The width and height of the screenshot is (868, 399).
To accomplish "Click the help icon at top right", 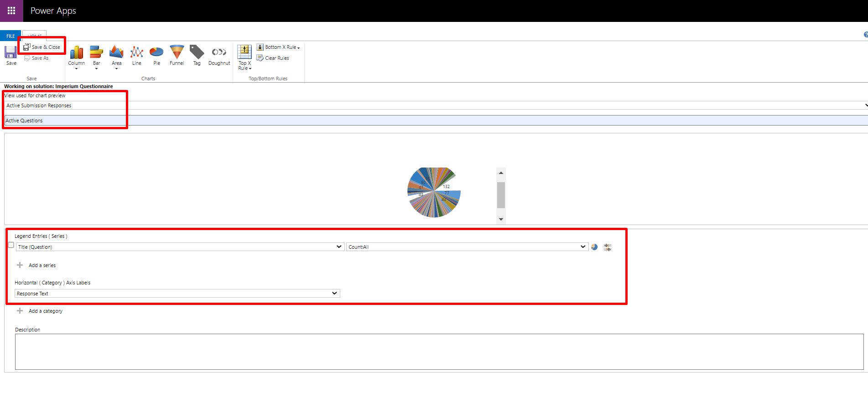I will click(x=866, y=35).
